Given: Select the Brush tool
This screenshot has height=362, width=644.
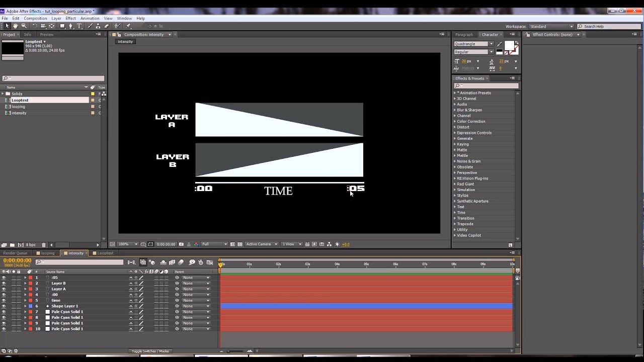Looking at the screenshot, I should coord(90,26).
